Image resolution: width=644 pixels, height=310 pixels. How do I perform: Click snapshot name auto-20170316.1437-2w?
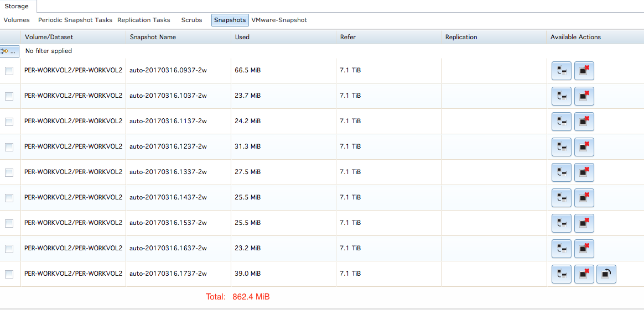(168, 197)
